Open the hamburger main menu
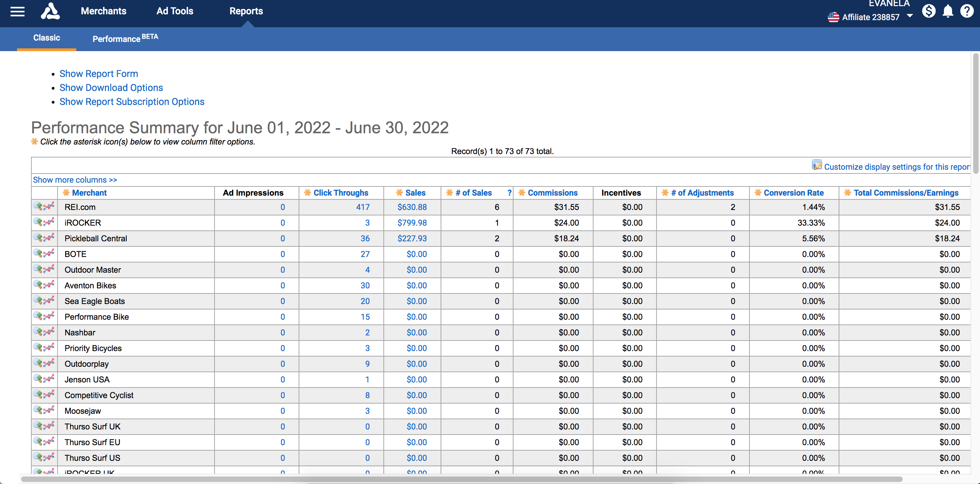This screenshot has height=484, width=980. 17,12
